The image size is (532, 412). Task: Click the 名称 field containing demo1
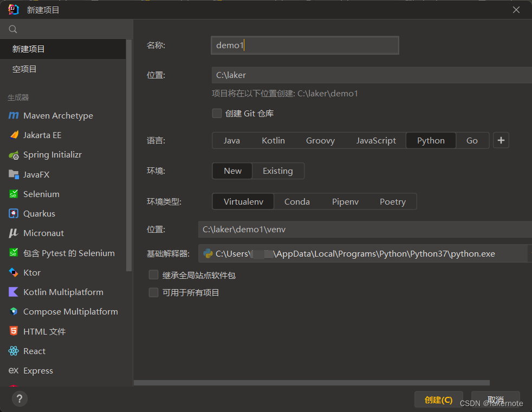(304, 45)
